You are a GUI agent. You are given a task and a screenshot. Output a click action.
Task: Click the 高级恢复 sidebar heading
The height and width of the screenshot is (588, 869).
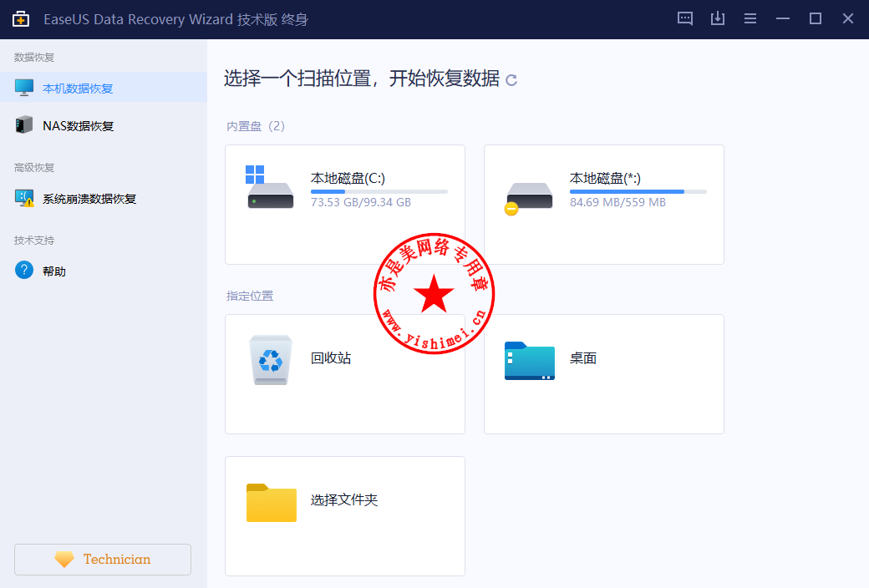tap(34, 167)
